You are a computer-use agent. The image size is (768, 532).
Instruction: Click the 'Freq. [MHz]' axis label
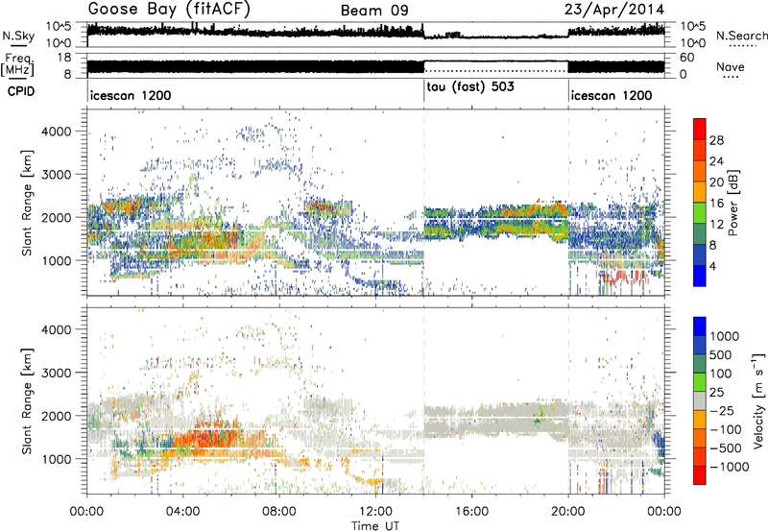pos(18,64)
